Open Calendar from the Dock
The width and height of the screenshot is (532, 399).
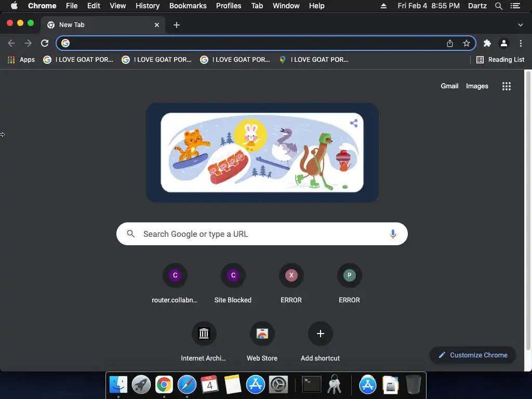[210, 385]
